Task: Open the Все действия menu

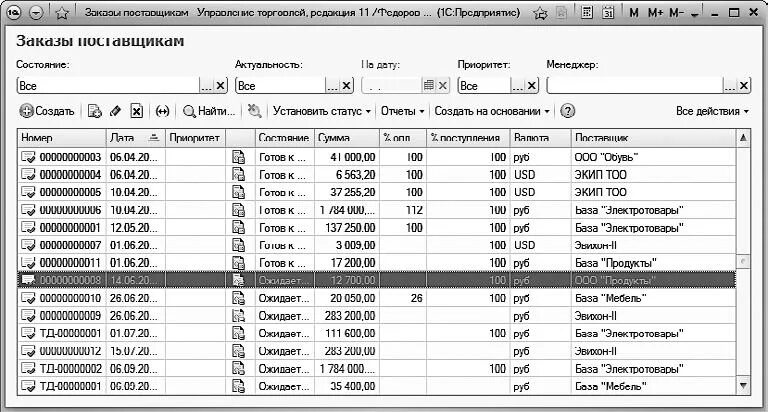Action: [x=712, y=111]
